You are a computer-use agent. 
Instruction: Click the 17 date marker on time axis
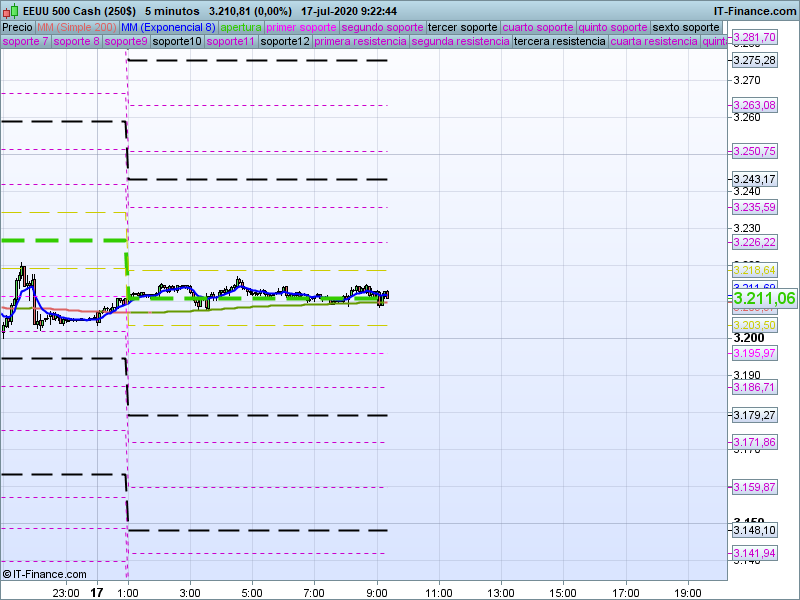pos(97,592)
